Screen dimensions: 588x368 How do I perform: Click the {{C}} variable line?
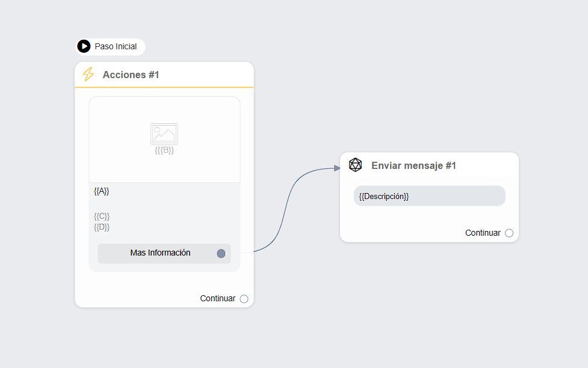(x=102, y=216)
